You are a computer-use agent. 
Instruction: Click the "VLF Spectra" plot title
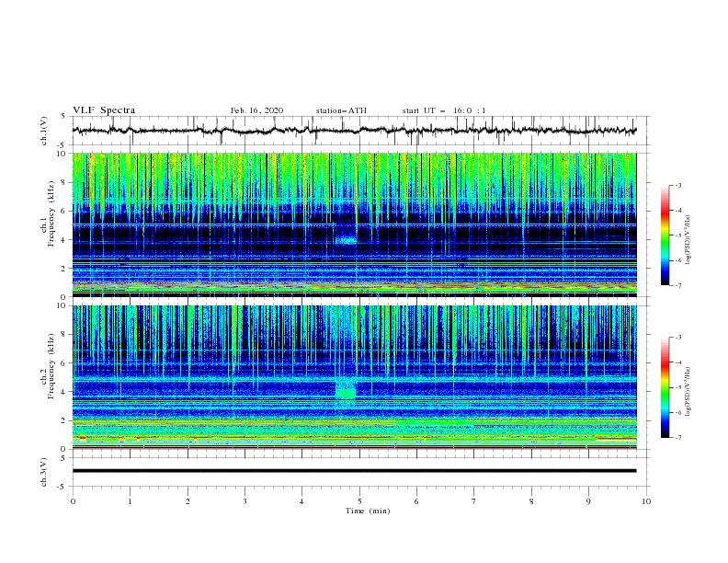(104, 110)
